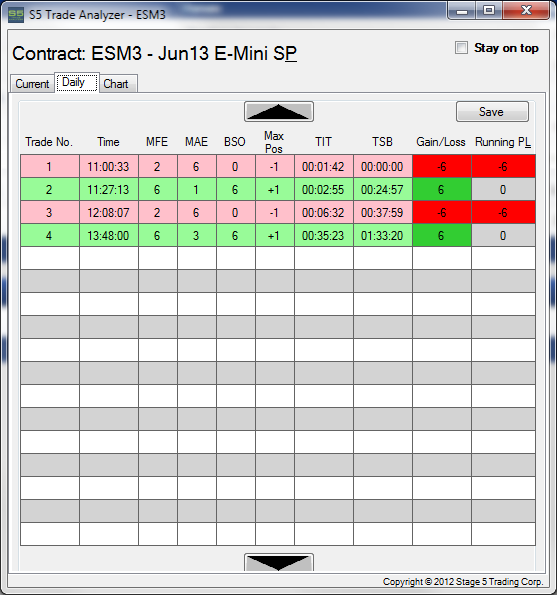
Task: Click the BSO column header
Action: 235,142
